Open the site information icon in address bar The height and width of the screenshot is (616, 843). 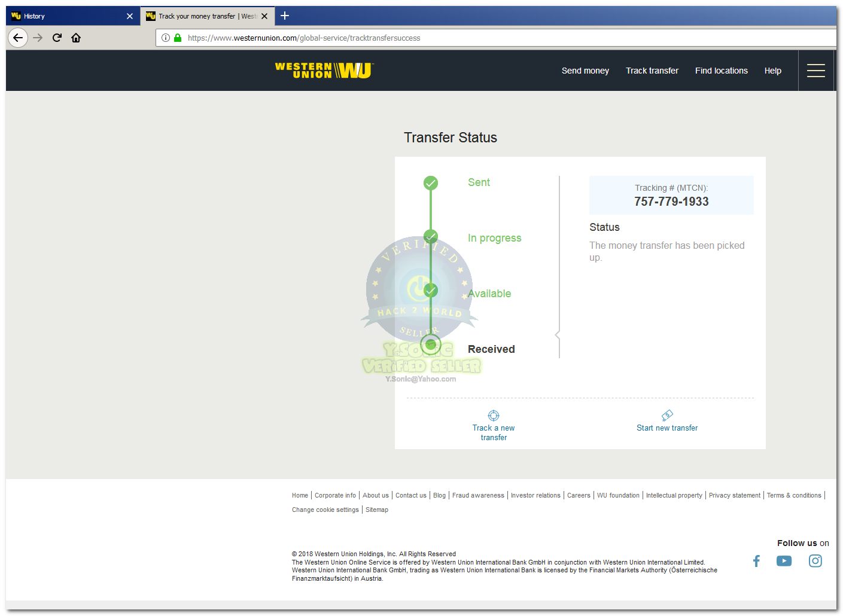[x=166, y=38]
